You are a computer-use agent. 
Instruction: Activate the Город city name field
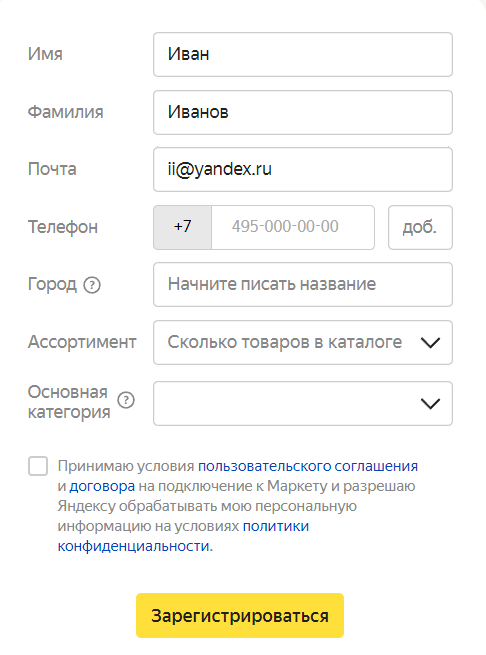pos(303,284)
